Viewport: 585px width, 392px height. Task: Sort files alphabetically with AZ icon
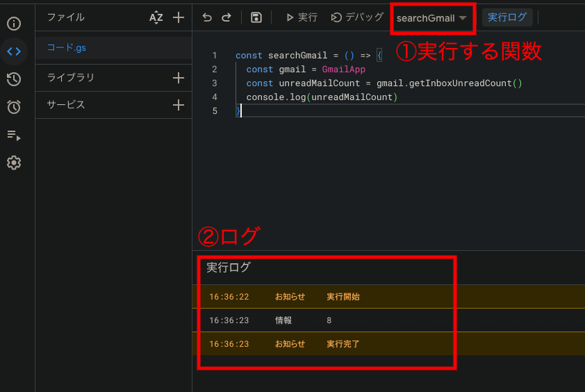pos(156,17)
